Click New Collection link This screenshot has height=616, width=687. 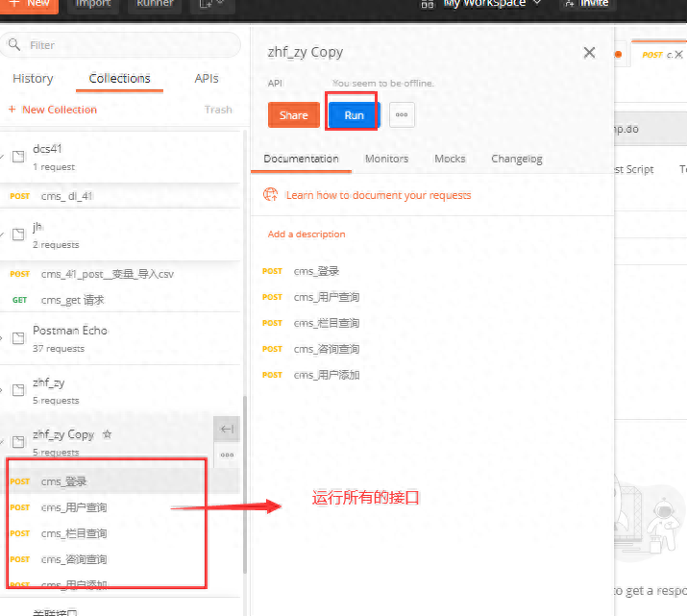click(x=53, y=110)
